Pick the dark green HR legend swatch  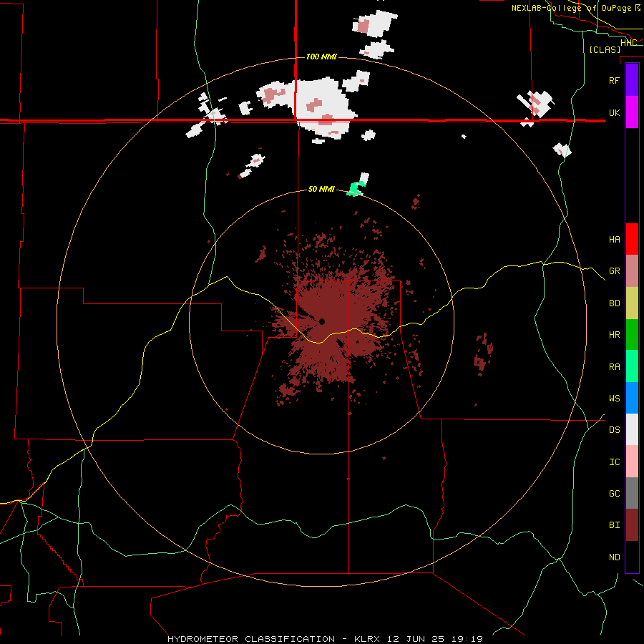(632, 334)
